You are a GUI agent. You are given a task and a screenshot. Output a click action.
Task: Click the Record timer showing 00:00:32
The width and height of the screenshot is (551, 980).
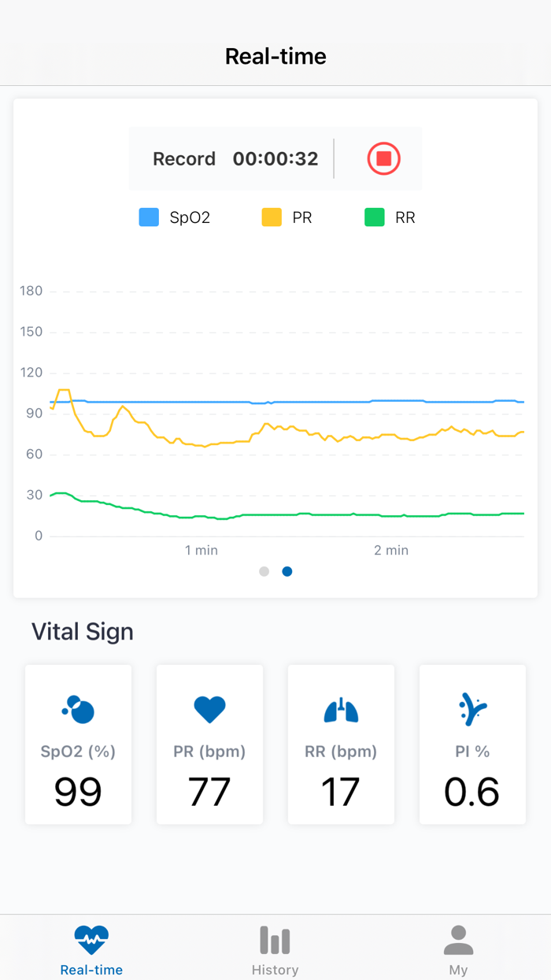pyautogui.click(x=275, y=158)
